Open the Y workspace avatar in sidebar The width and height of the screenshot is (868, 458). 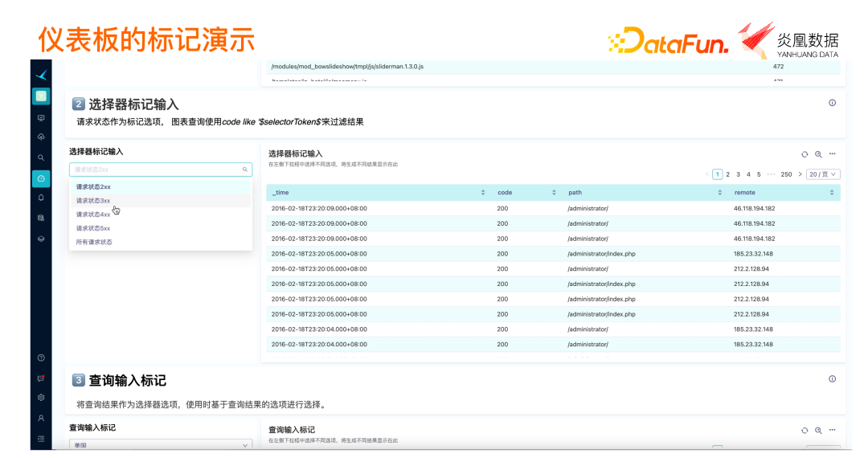click(41, 96)
